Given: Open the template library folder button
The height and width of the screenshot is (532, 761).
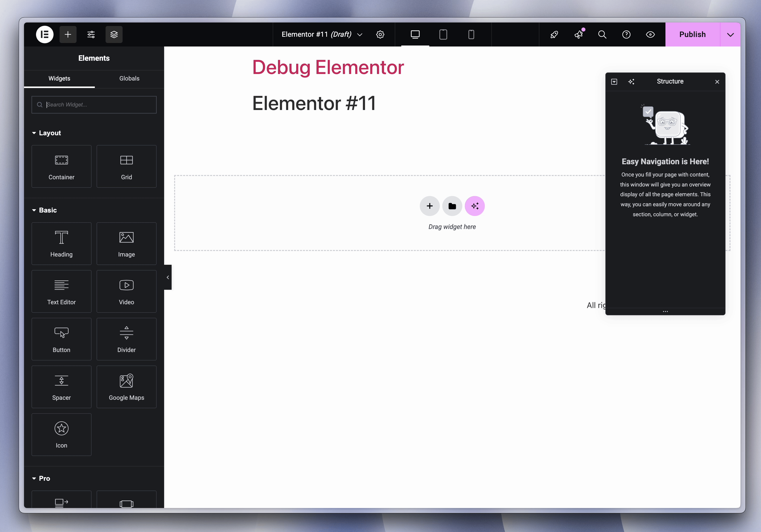Looking at the screenshot, I should (x=452, y=206).
